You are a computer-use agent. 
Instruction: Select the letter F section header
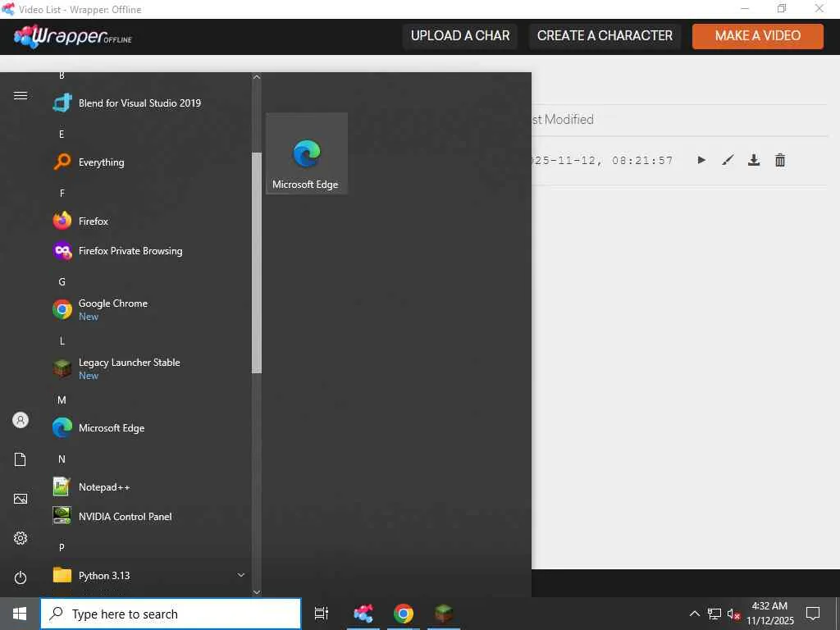click(62, 193)
